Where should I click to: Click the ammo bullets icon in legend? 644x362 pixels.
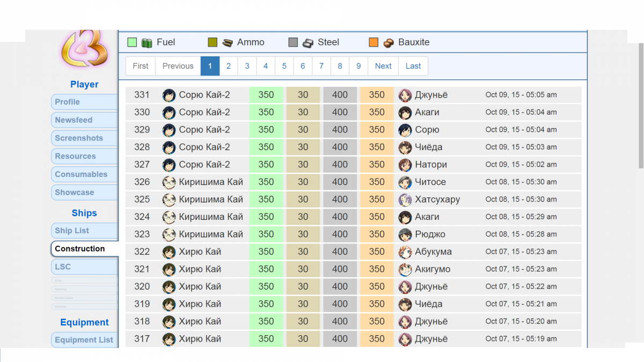click(x=228, y=42)
